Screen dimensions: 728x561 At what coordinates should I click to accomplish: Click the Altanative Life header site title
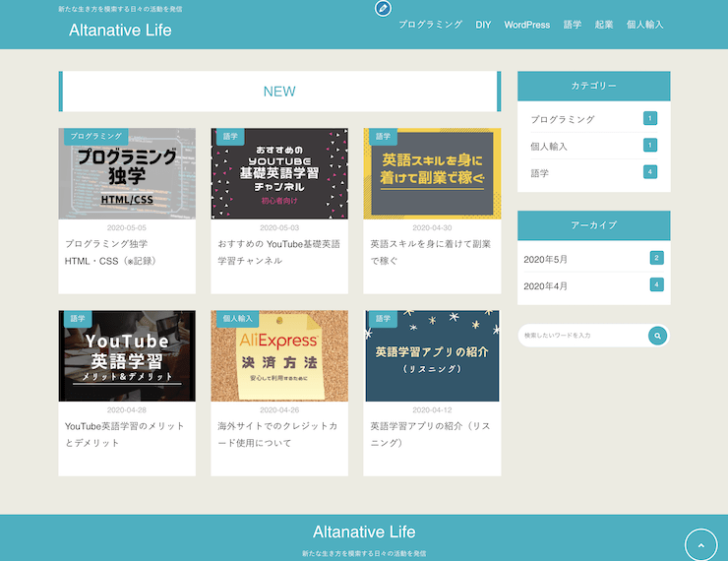point(120,31)
